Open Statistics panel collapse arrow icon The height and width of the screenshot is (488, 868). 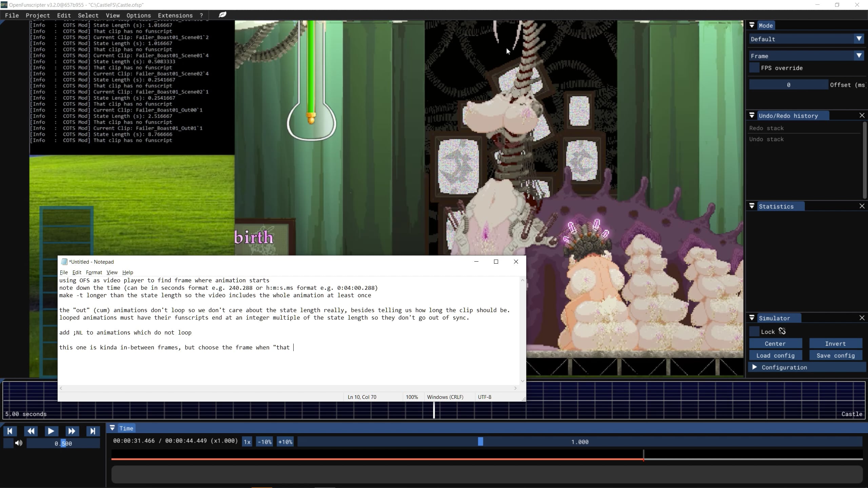(752, 206)
